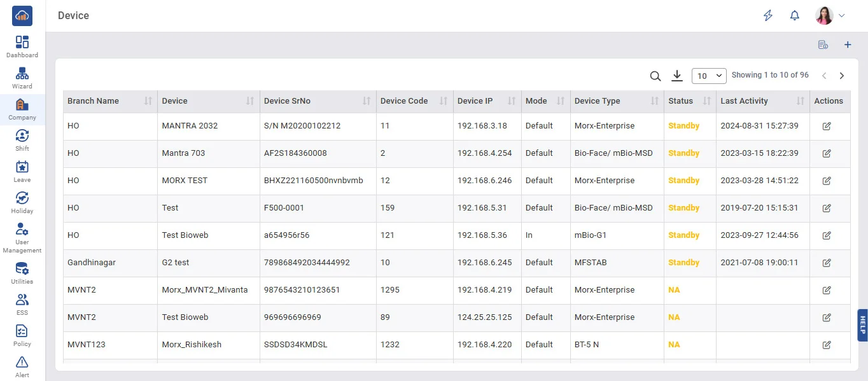
Task: Click the add new device plus icon
Action: click(x=847, y=45)
